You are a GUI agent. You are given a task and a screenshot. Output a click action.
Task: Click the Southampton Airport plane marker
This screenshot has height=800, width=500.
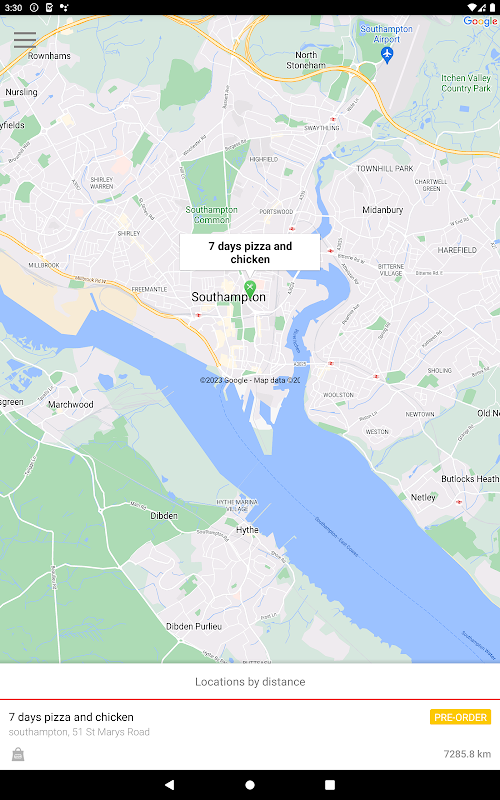(x=387, y=54)
